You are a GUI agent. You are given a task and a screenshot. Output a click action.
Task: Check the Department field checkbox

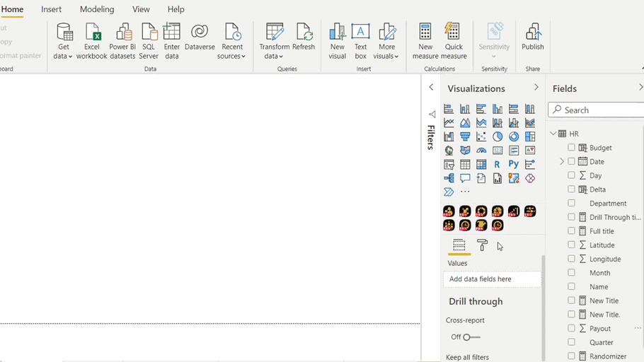click(572, 203)
